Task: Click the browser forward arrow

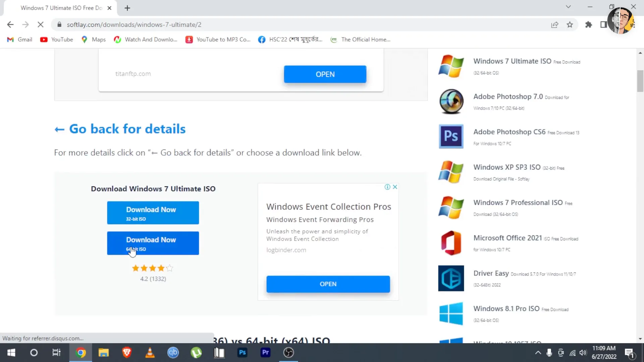Action: [25, 24]
